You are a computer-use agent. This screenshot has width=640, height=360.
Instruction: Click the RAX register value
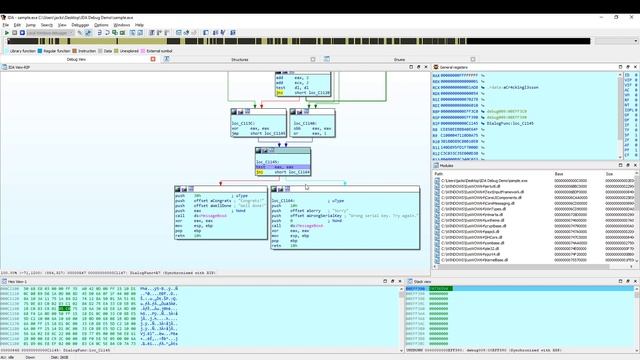(x=459, y=76)
